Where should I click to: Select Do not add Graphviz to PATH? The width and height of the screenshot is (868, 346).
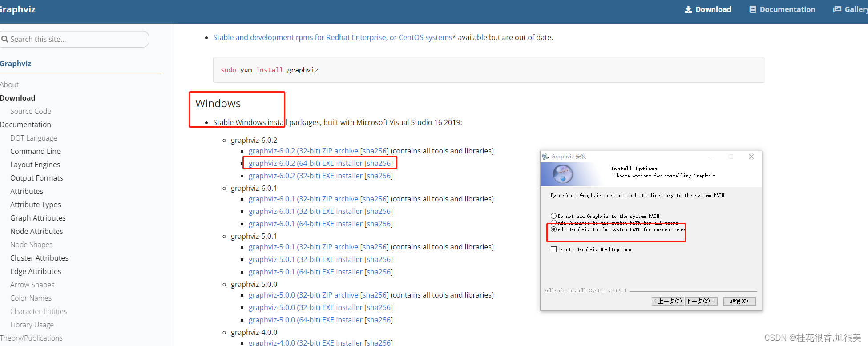553,216
